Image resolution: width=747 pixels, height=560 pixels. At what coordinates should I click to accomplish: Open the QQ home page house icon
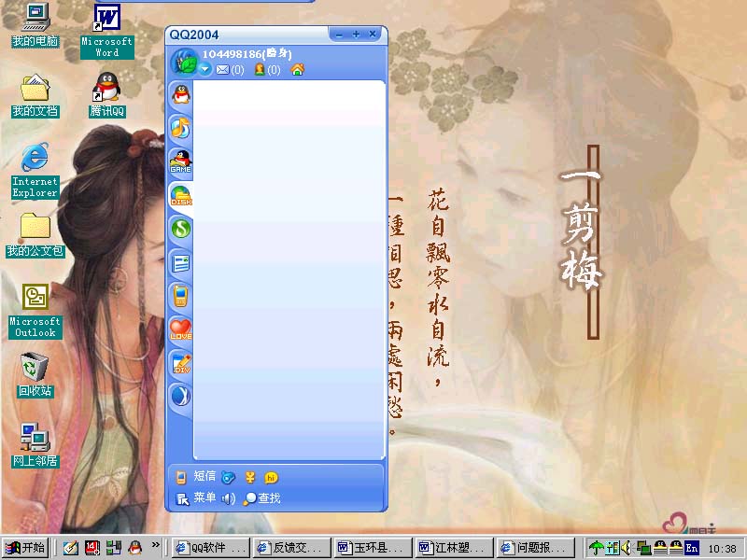298,69
